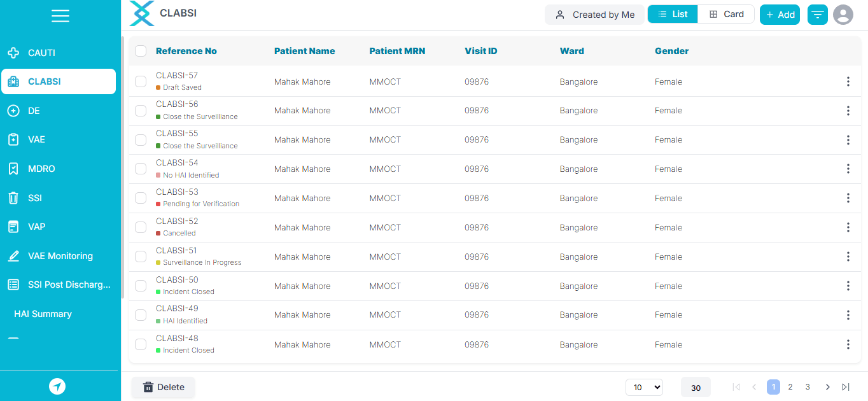Click the filter icon button

coord(817,15)
